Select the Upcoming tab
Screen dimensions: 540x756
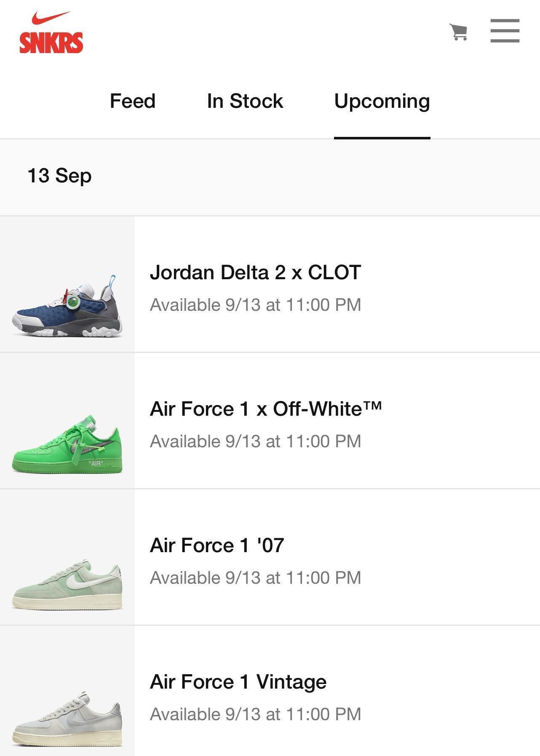click(382, 101)
